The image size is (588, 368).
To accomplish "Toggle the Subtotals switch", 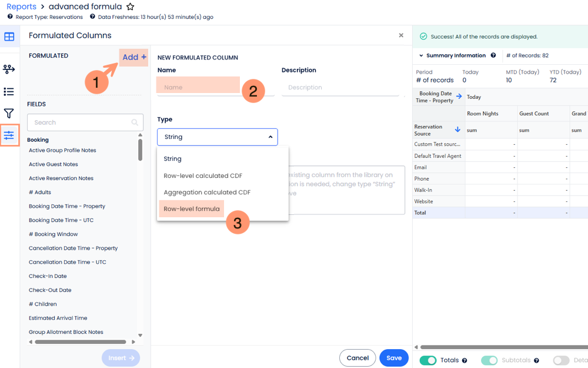I will [489, 360].
